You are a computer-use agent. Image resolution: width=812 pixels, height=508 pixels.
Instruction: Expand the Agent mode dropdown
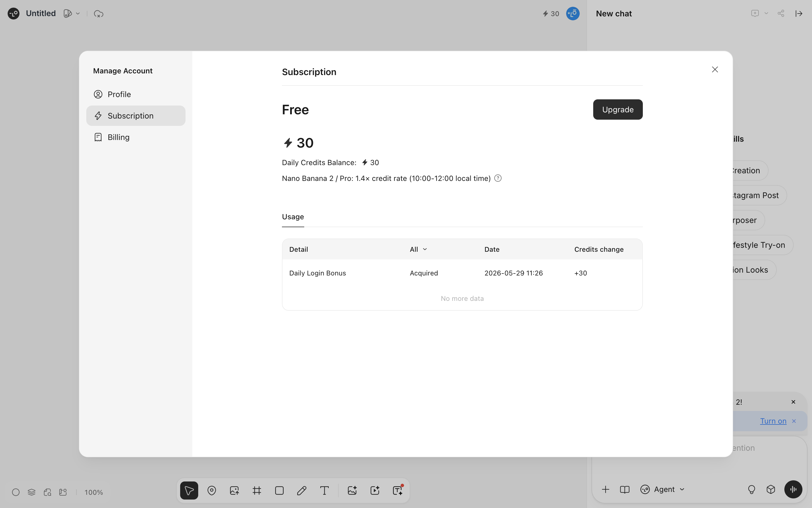click(x=662, y=489)
